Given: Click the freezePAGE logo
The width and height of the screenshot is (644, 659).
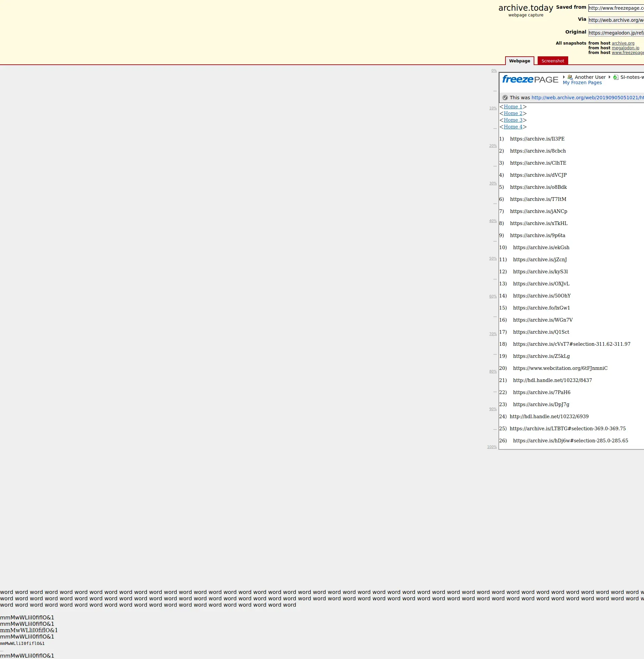Looking at the screenshot, I should [x=530, y=79].
